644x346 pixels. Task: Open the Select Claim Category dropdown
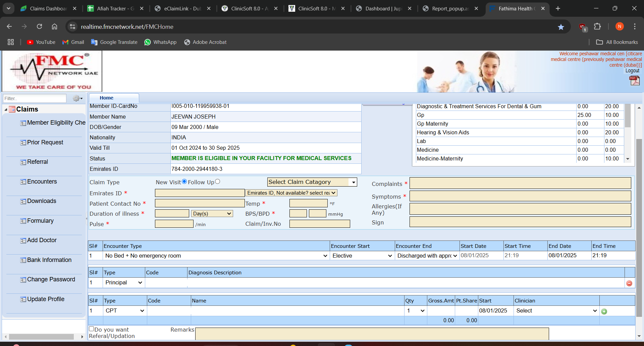[x=312, y=182]
